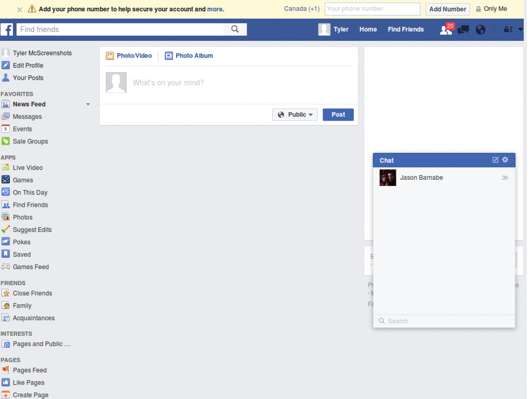Click the Add Number button
Image resolution: width=532 pixels, height=399 pixels.
tap(447, 9)
